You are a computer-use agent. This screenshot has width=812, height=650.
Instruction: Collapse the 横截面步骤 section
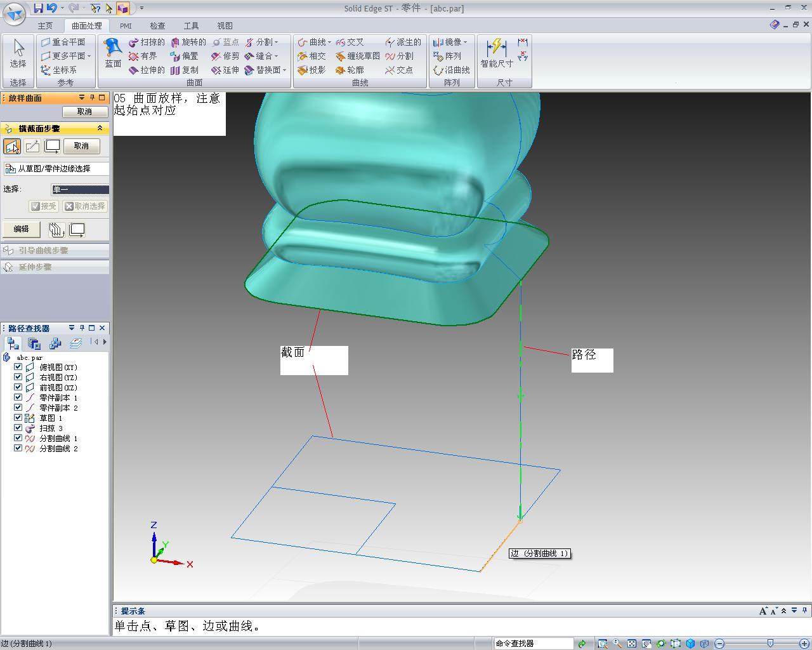coord(100,128)
